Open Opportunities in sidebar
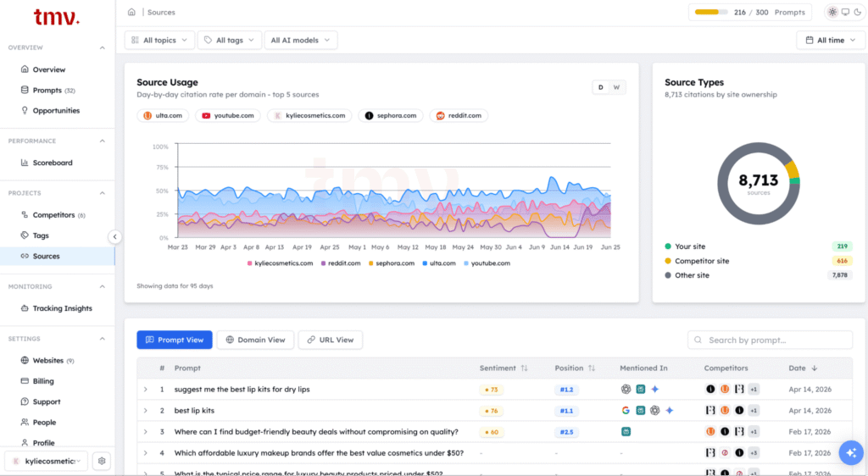Image resolution: width=868 pixels, height=476 pixels. (56, 111)
